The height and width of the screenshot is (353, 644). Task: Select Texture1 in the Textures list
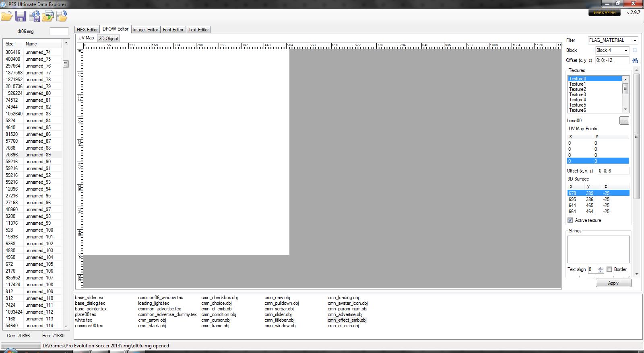click(x=595, y=84)
